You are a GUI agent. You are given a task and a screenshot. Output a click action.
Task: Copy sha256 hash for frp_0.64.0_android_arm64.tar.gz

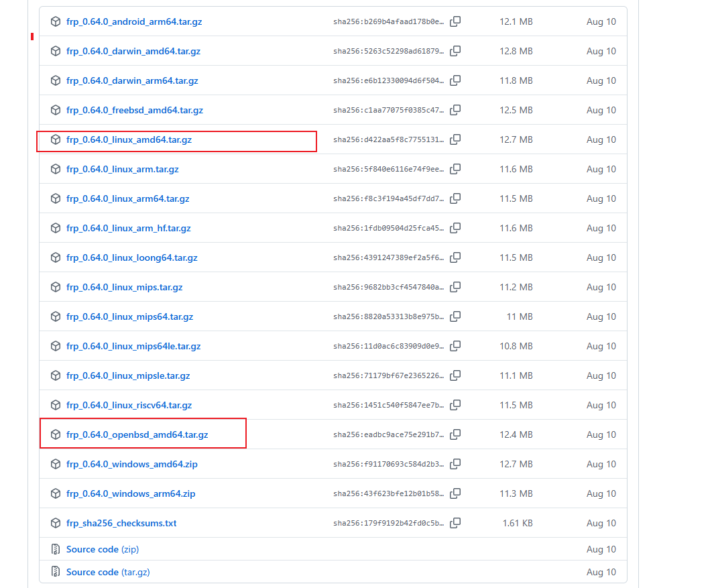tap(455, 21)
